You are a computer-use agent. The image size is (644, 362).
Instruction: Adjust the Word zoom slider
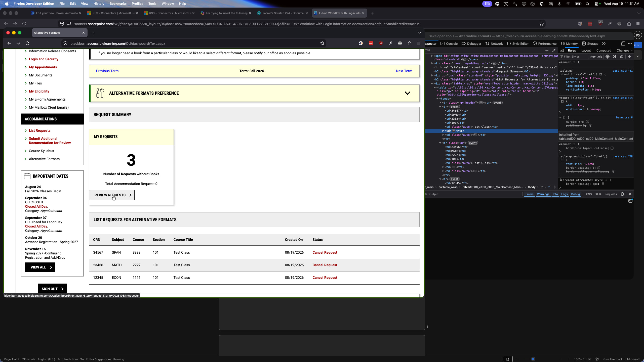tap(533, 359)
